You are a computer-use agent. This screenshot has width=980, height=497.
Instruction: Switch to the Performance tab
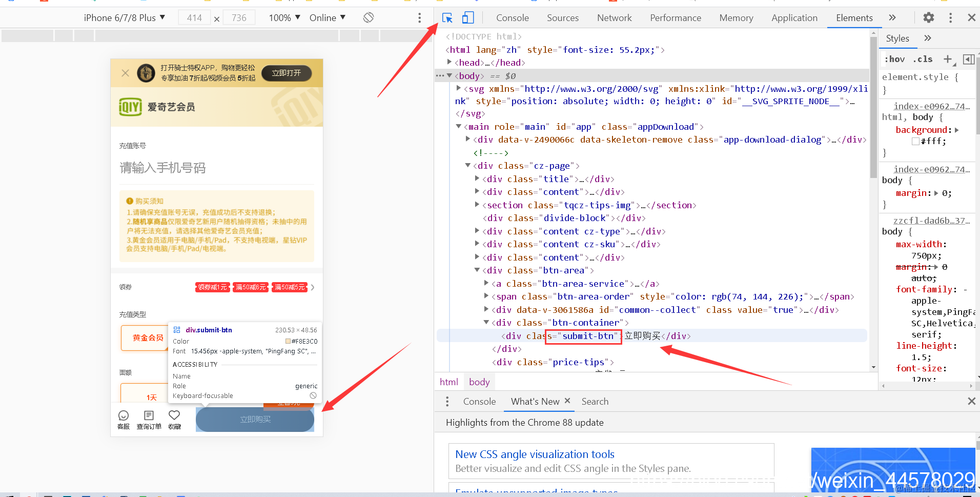(676, 18)
